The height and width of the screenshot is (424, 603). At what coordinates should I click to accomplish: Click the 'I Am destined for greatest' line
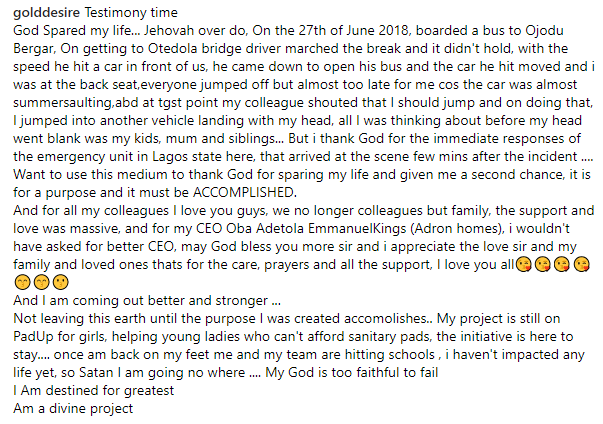click(93, 391)
